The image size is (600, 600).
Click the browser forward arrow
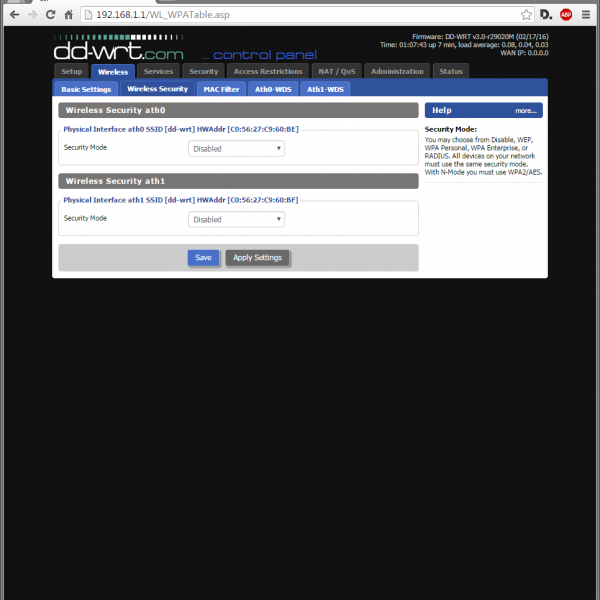pos(32,15)
